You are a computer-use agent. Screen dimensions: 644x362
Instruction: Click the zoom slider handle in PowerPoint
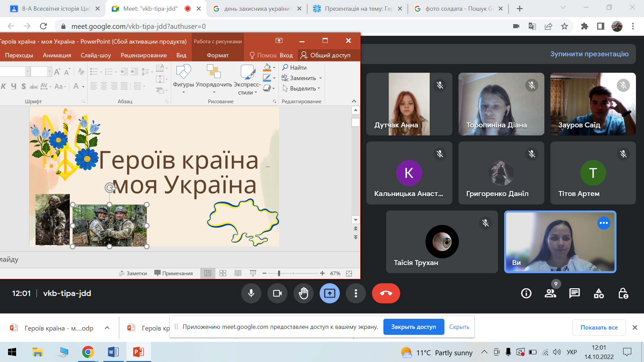tap(279, 273)
